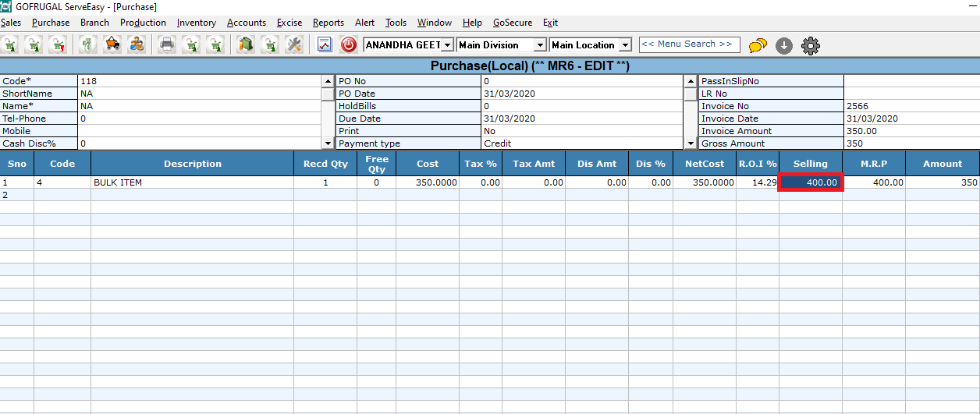Select row 2 Sno cell

16,195
